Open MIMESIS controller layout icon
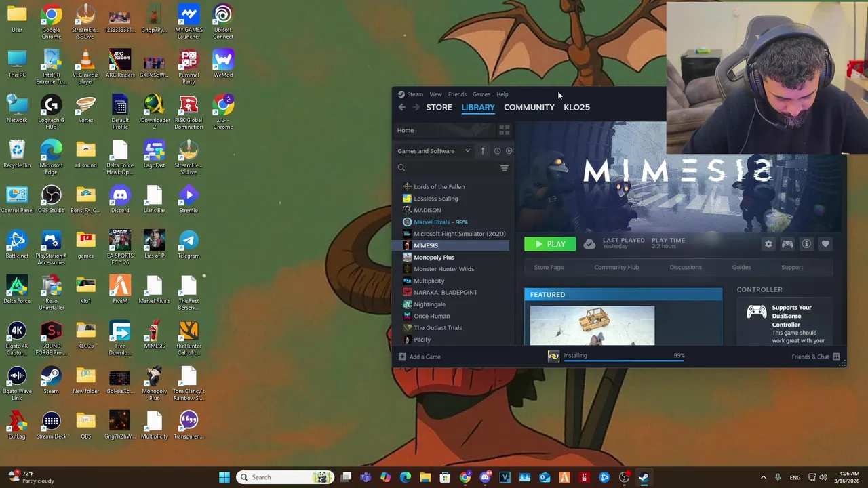The image size is (868, 488). point(787,244)
